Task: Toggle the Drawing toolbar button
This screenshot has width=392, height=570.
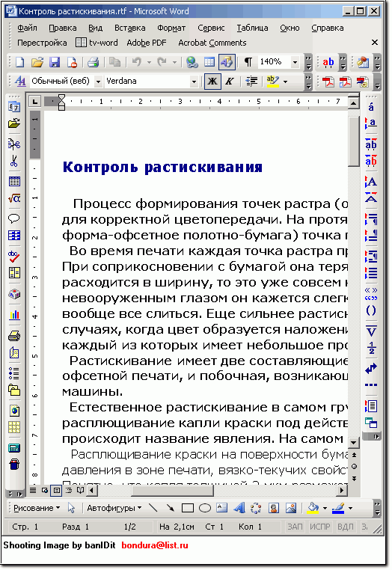Action: point(227,63)
